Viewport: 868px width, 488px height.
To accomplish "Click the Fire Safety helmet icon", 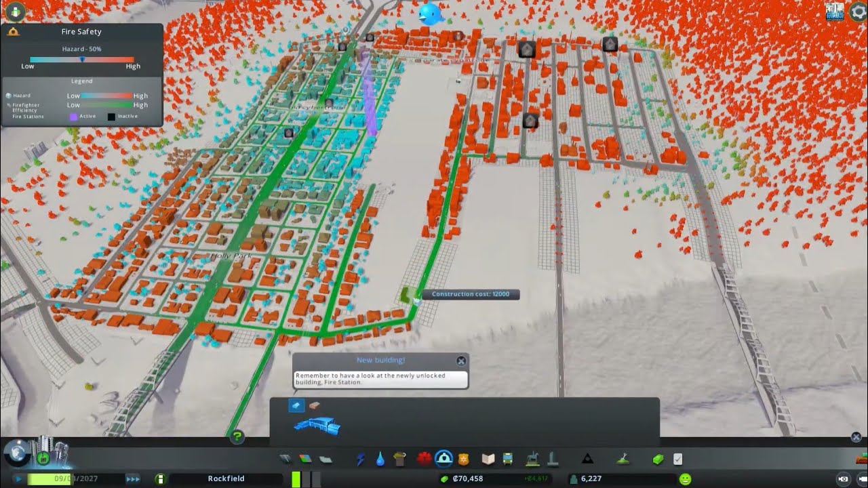I will tap(14, 31).
